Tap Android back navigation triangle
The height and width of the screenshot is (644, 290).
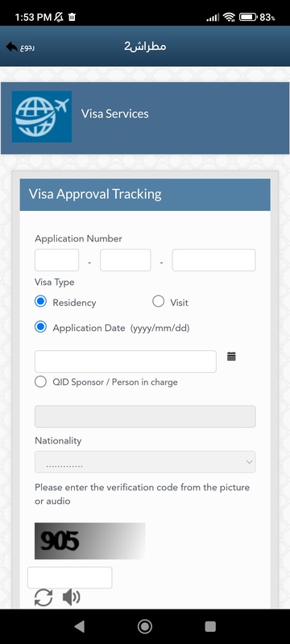point(79,626)
